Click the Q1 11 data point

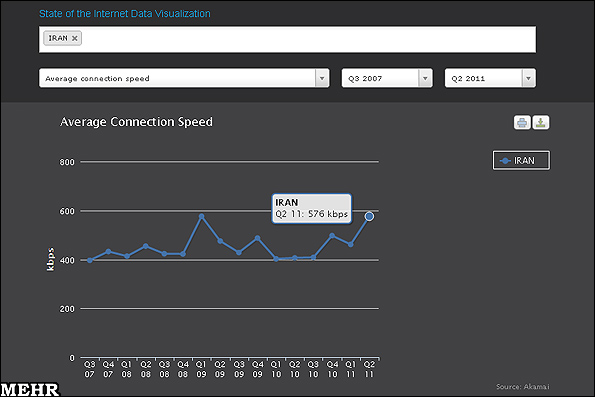(x=351, y=244)
